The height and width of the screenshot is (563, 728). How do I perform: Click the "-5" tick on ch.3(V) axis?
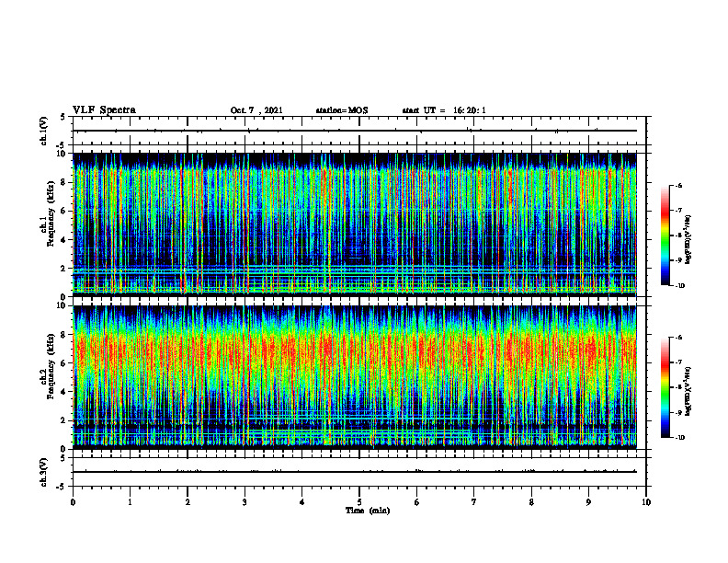[62, 487]
